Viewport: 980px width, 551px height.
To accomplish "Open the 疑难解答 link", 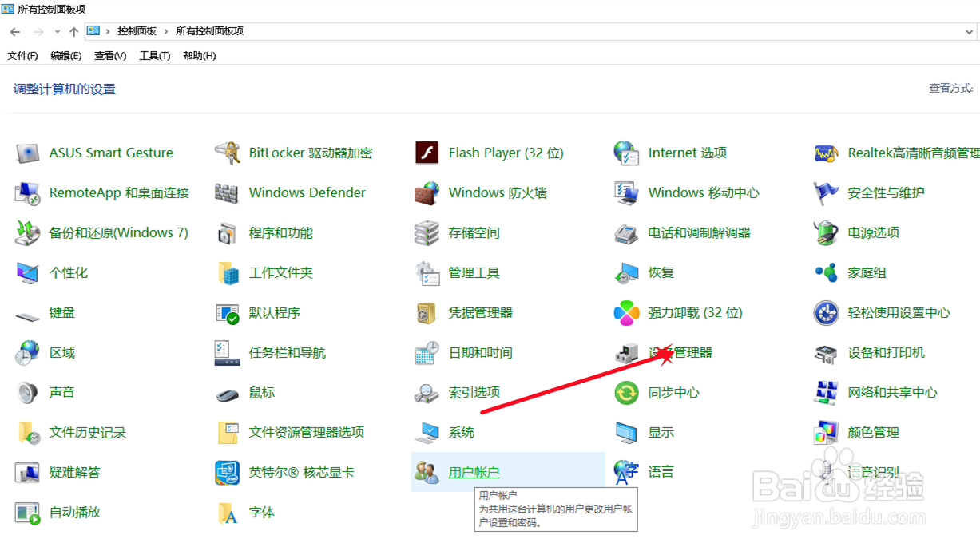I will 75,473.
